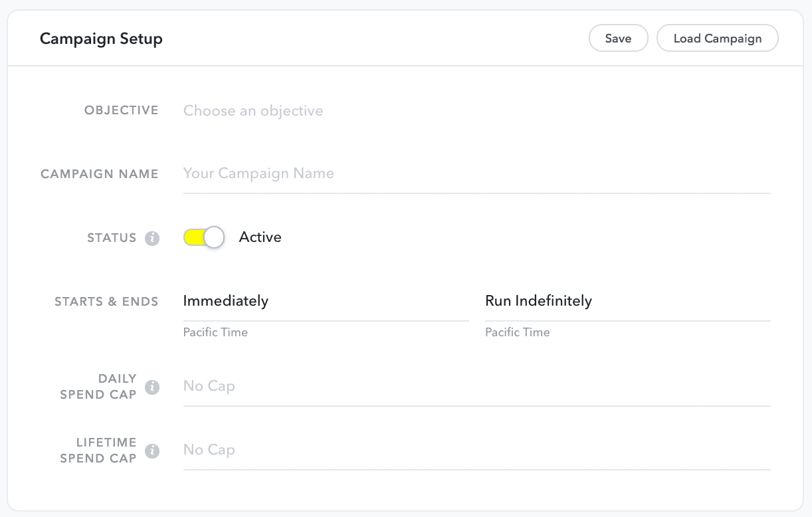Click the STARTS & ENDS label
Viewport: 812px width, 517px height.
(x=106, y=302)
